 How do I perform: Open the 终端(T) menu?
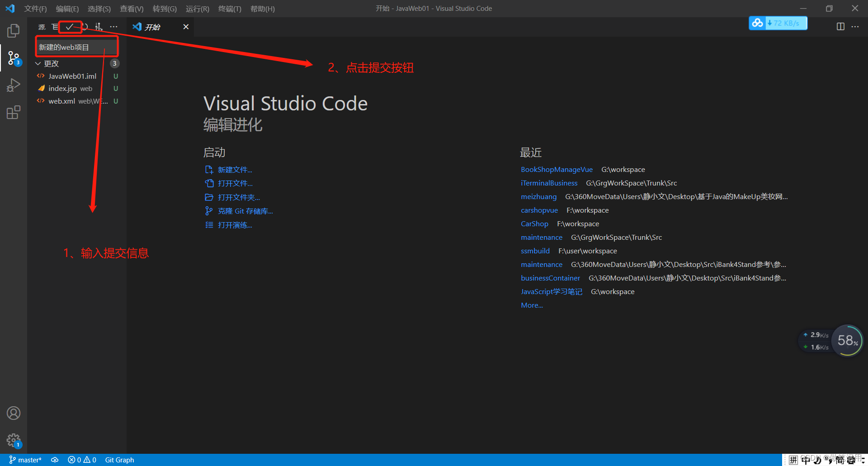tap(230, 9)
